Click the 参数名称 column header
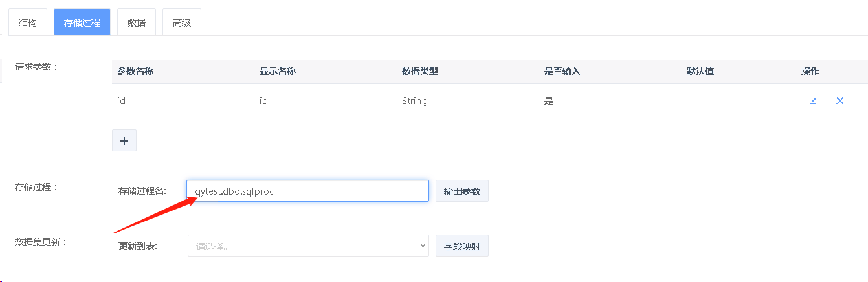Viewport: 868px width, 282px height. (x=135, y=71)
